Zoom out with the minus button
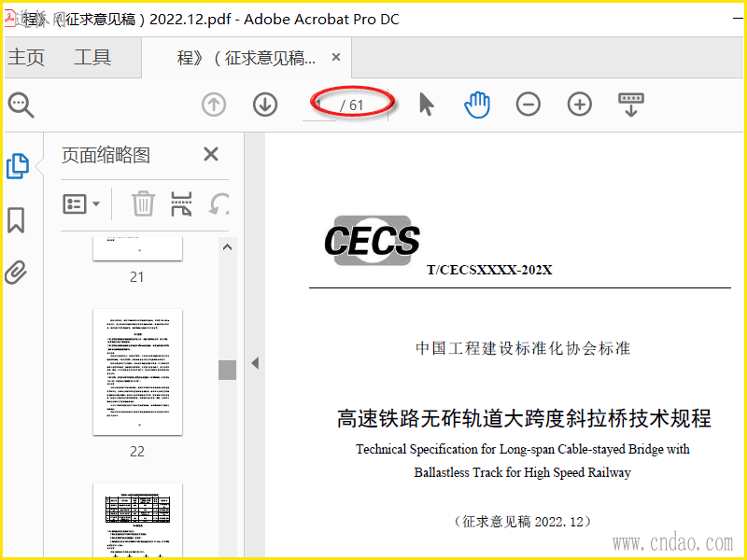Viewport: 747px width, 560px height. click(x=528, y=105)
